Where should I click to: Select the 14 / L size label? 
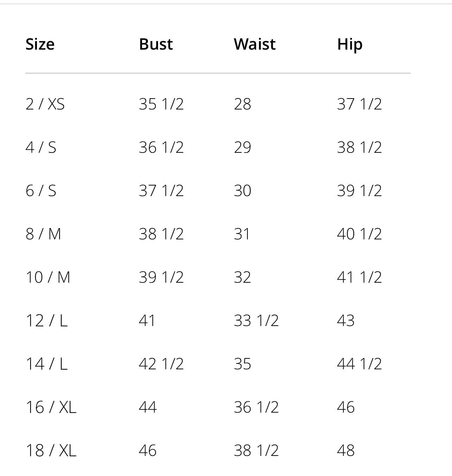point(46,364)
